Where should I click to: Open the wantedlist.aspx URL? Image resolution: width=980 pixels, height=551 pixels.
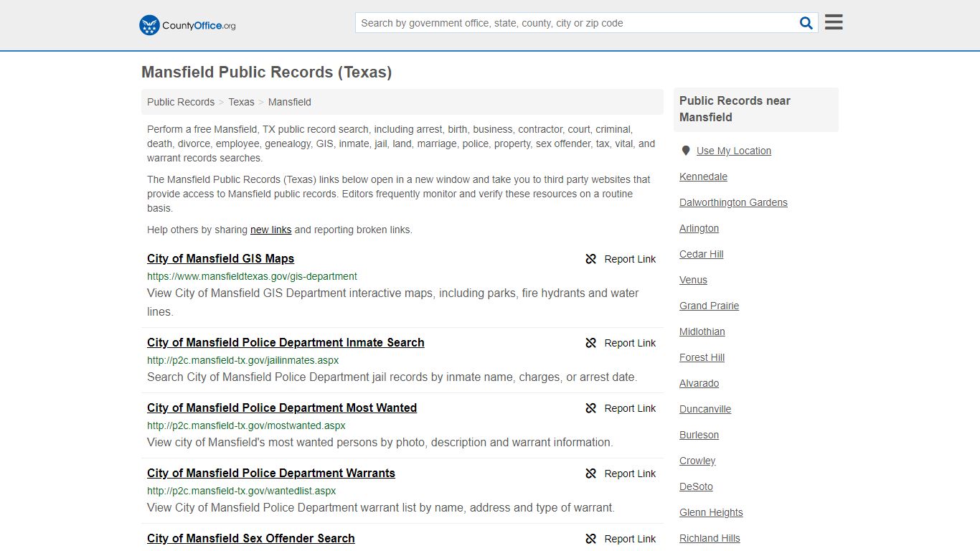point(241,491)
